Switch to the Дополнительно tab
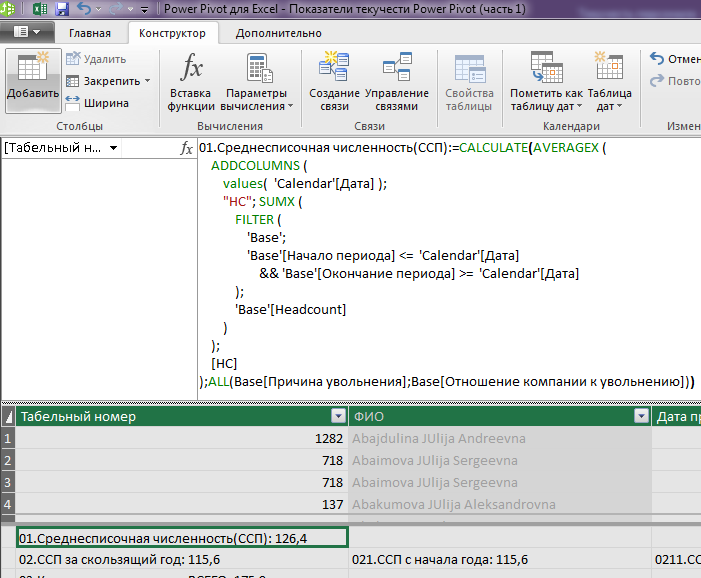Screen dimensions: 701x578 point(279,33)
